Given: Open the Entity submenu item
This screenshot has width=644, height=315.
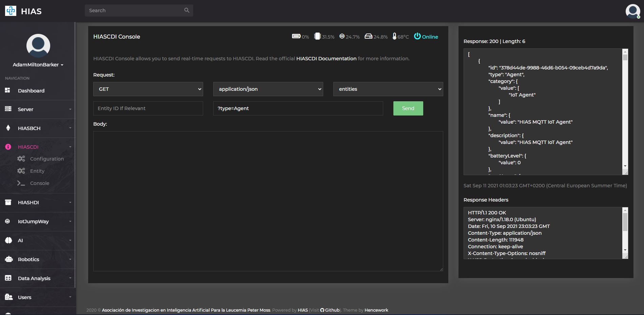Looking at the screenshot, I should (x=37, y=171).
